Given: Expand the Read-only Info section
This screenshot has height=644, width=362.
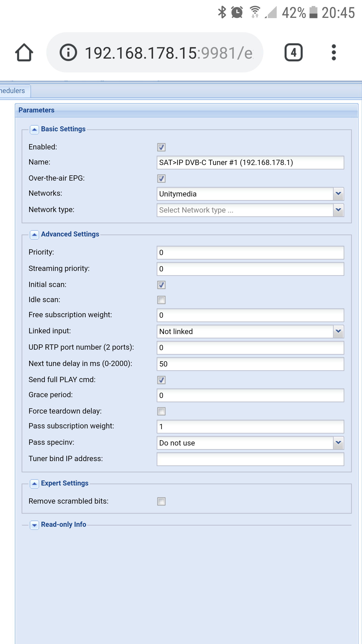Looking at the screenshot, I should (x=34, y=525).
